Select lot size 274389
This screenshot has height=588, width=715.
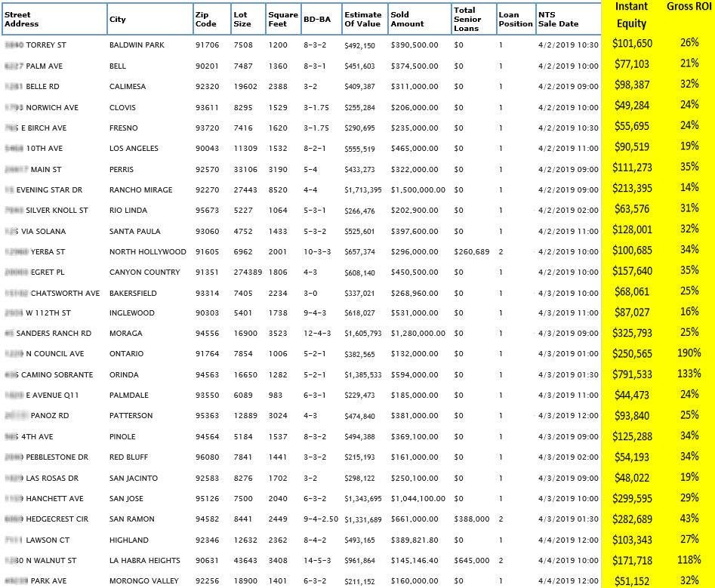point(248,272)
